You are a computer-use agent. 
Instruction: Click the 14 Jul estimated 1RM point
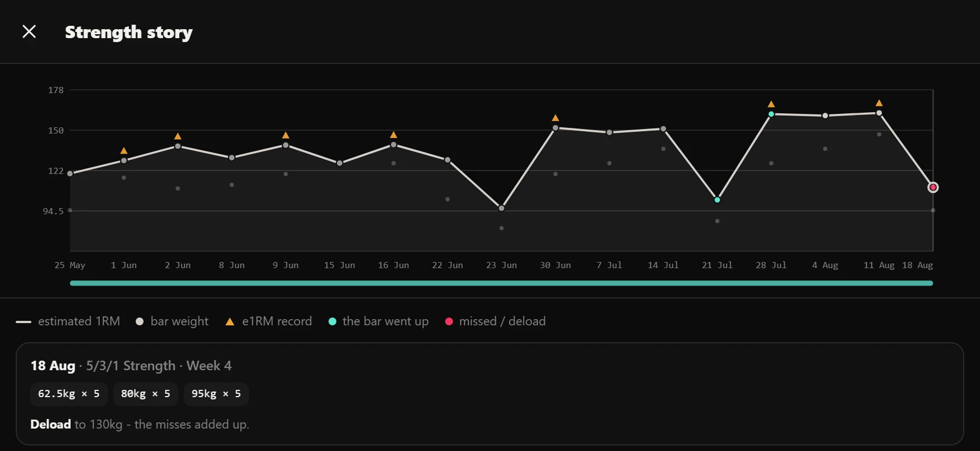(x=663, y=129)
